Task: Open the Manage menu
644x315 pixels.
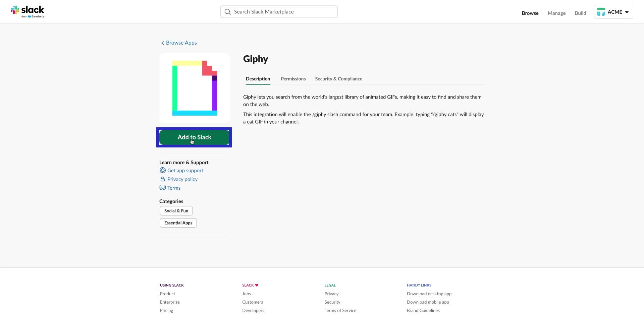Action: pos(556,13)
